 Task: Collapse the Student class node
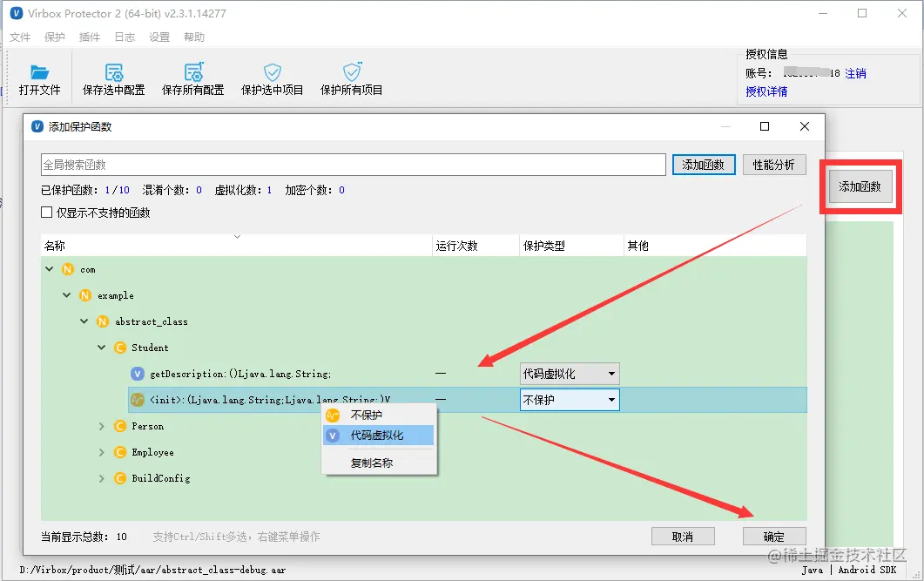pyautogui.click(x=101, y=348)
